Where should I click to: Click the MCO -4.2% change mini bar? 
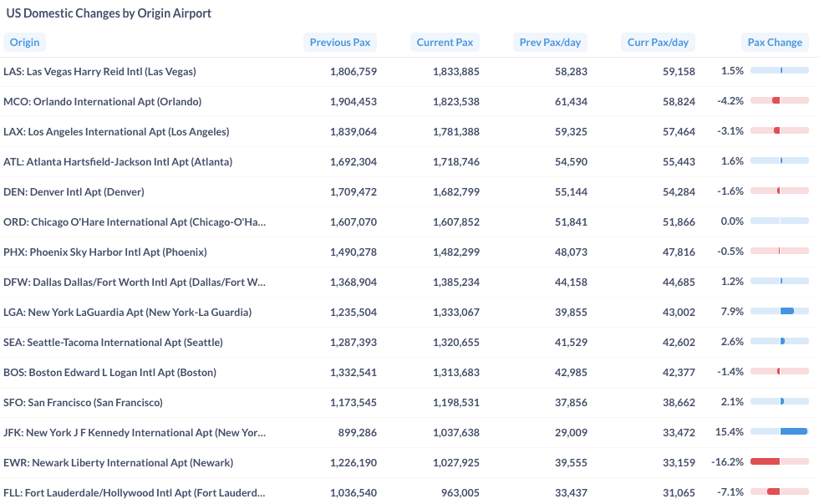(x=780, y=100)
